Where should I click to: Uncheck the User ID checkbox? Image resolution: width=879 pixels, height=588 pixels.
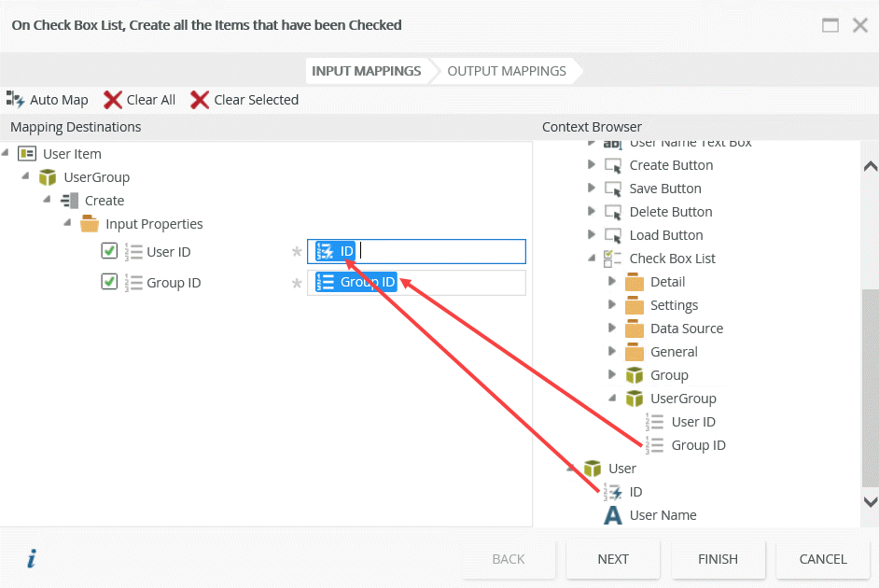point(109,250)
